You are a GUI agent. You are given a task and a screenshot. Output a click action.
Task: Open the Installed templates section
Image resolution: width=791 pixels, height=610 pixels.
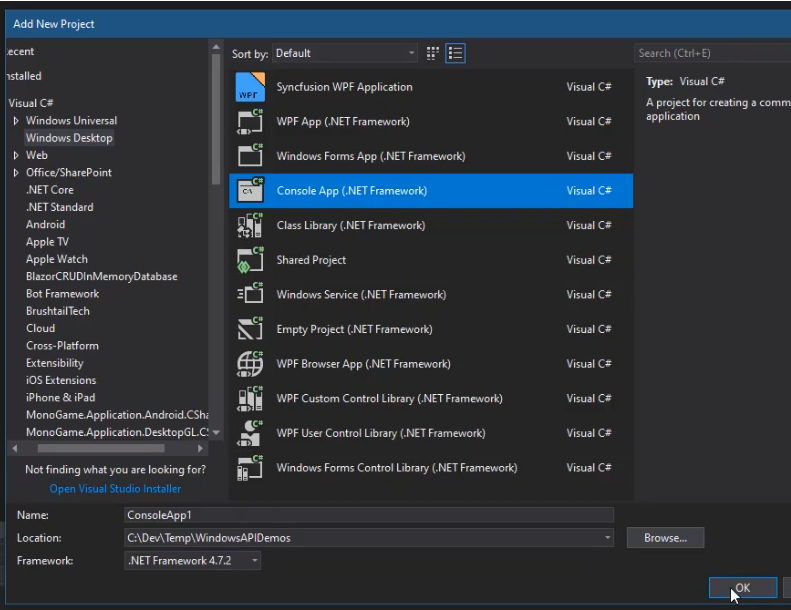tap(24, 76)
